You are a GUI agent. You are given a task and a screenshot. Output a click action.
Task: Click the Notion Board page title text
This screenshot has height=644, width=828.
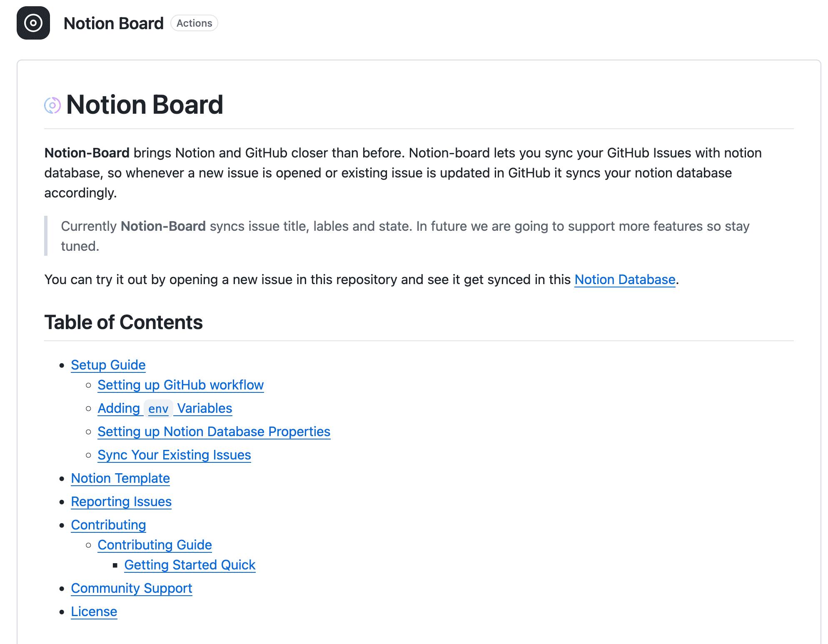coord(114,23)
